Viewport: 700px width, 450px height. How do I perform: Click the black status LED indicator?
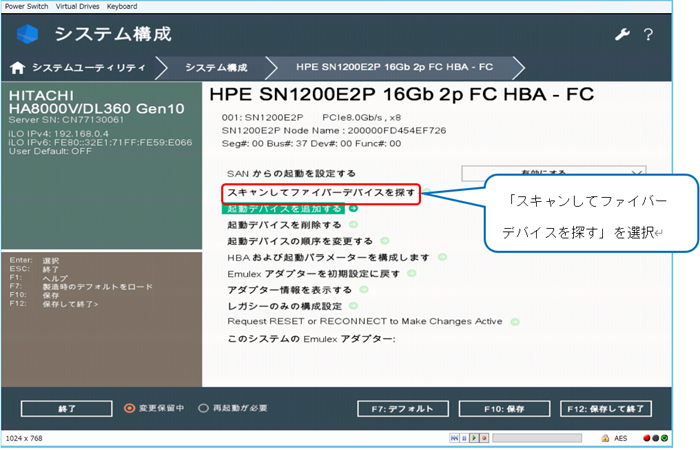pyautogui.click(x=655, y=438)
